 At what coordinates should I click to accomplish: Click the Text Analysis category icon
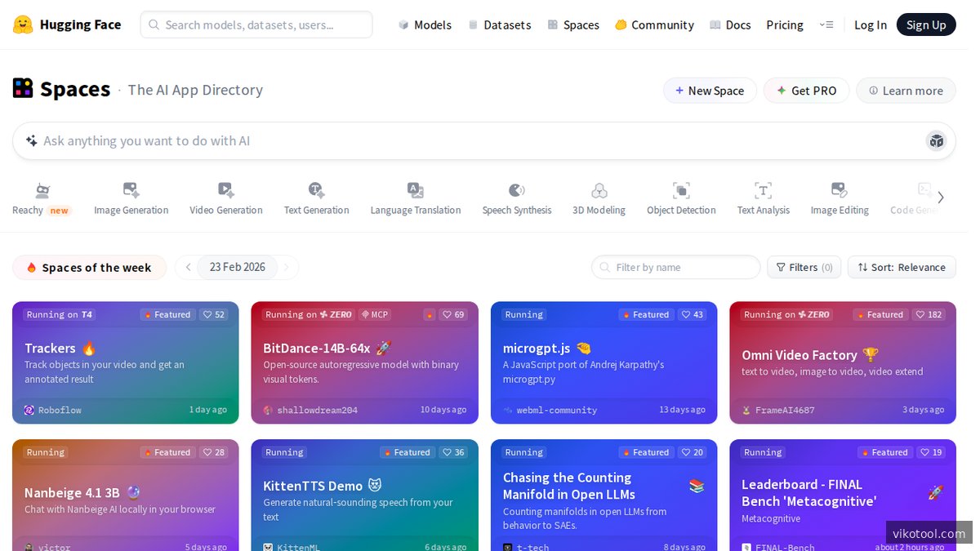coord(763,189)
